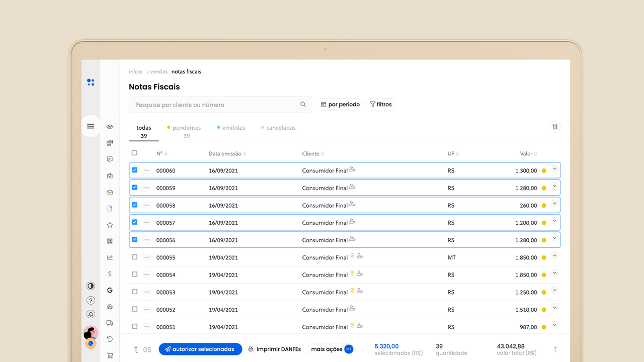Check the checkbox for note 000053
The image size is (644, 362).
134,292
